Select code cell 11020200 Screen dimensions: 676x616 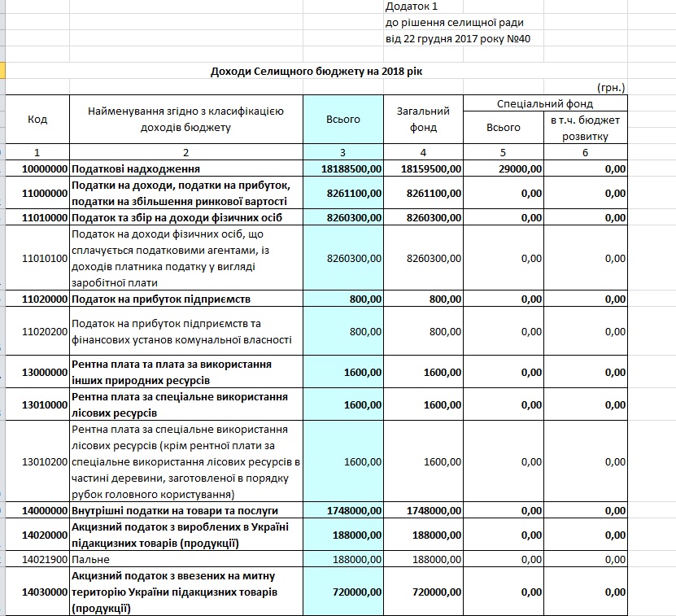coord(37,331)
